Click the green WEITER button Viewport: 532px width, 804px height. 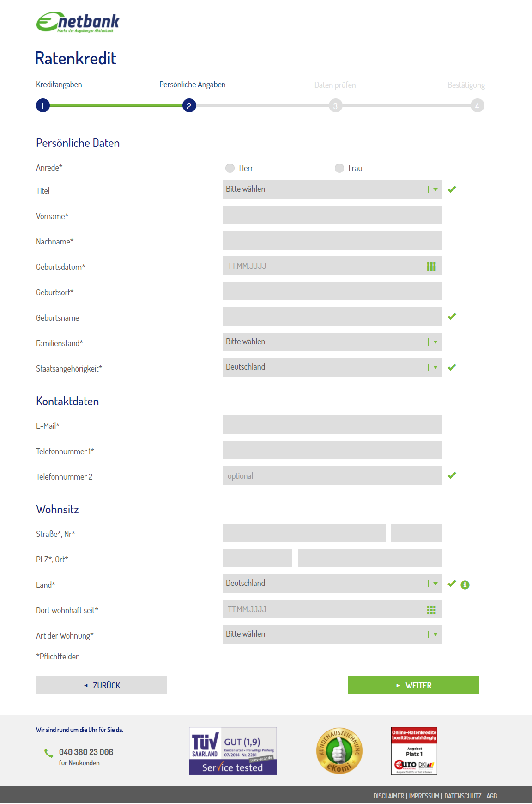tap(414, 685)
